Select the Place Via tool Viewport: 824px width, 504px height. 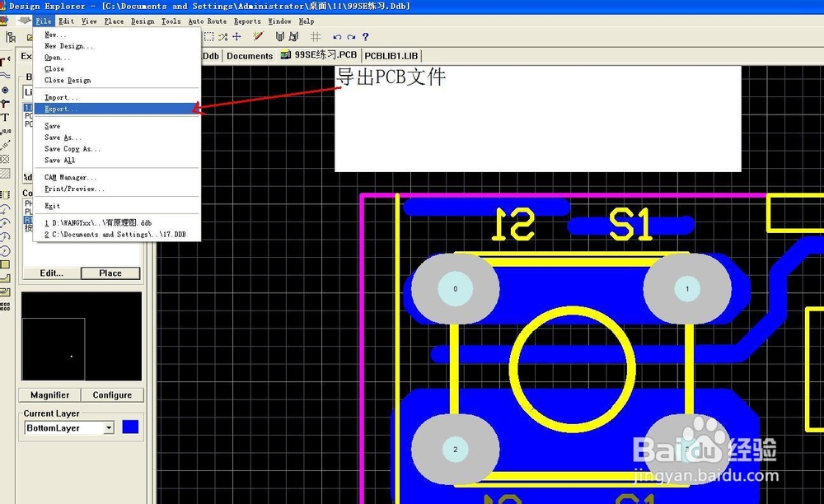pos(5,104)
